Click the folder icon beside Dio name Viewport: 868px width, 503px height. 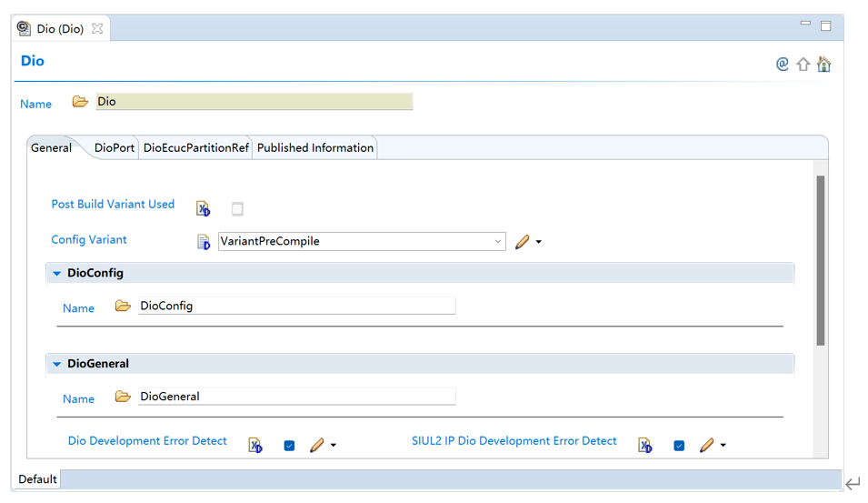point(80,102)
